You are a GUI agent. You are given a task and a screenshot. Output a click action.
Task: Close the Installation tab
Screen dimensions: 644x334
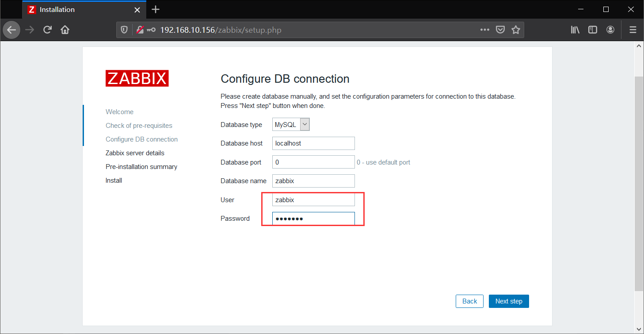[x=137, y=10]
